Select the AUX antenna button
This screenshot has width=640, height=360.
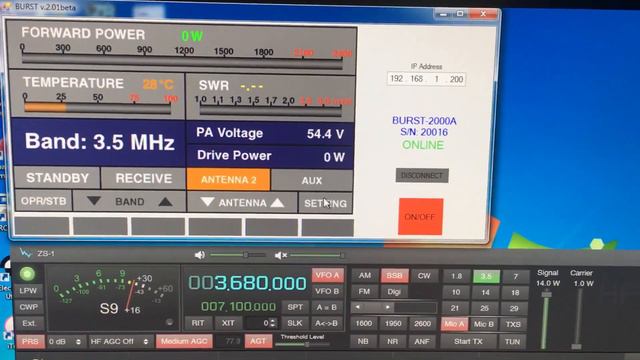pos(311,180)
